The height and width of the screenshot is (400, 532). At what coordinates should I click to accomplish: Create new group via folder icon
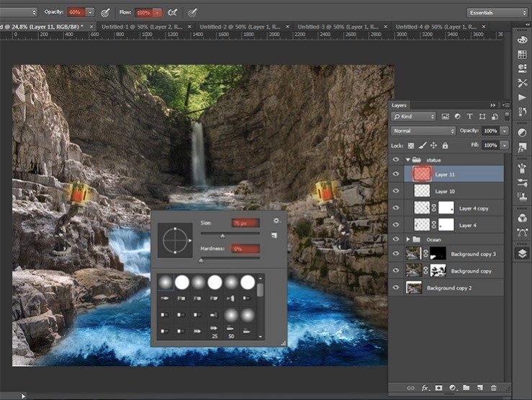(466, 388)
